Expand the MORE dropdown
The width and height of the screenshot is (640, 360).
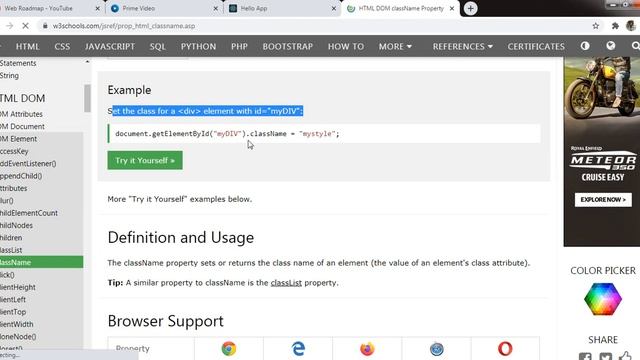[x=395, y=47]
